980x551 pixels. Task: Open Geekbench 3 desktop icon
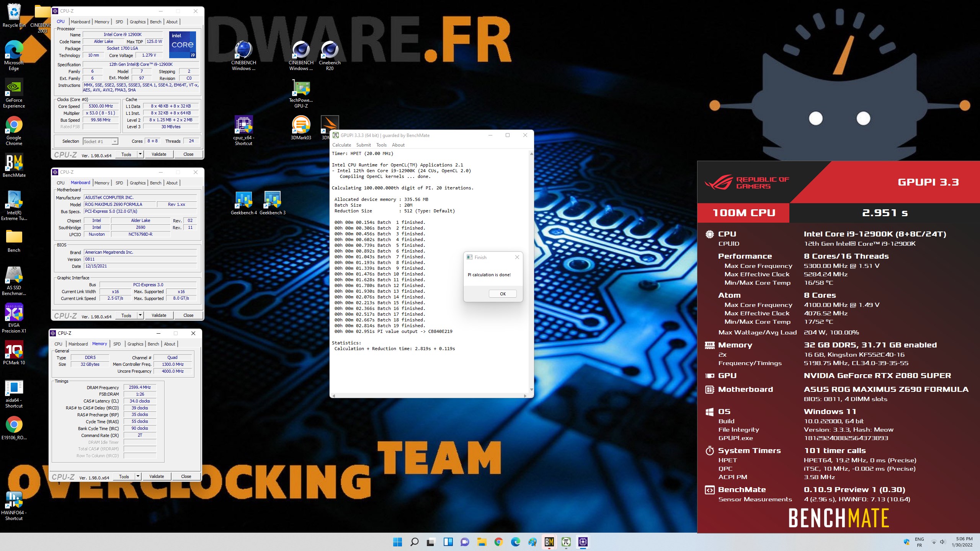click(272, 203)
